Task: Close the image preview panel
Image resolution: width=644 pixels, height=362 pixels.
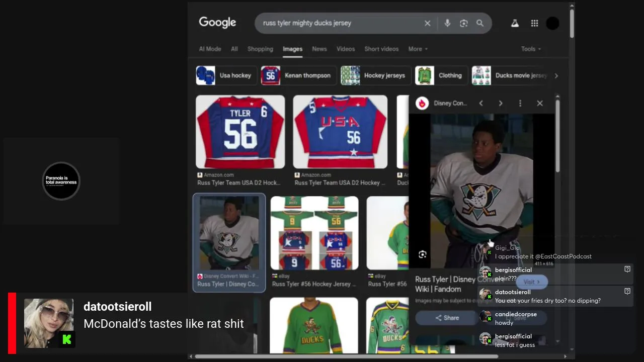Action: tap(540, 103)
